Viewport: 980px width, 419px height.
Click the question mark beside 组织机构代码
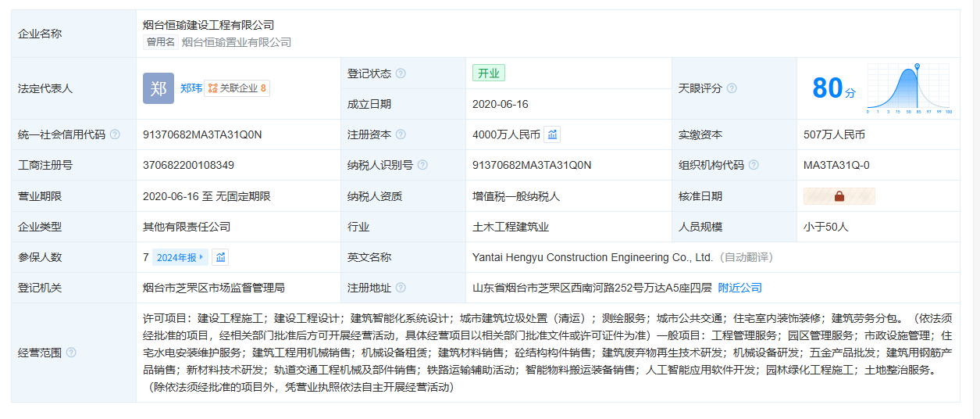pos(753,165)
